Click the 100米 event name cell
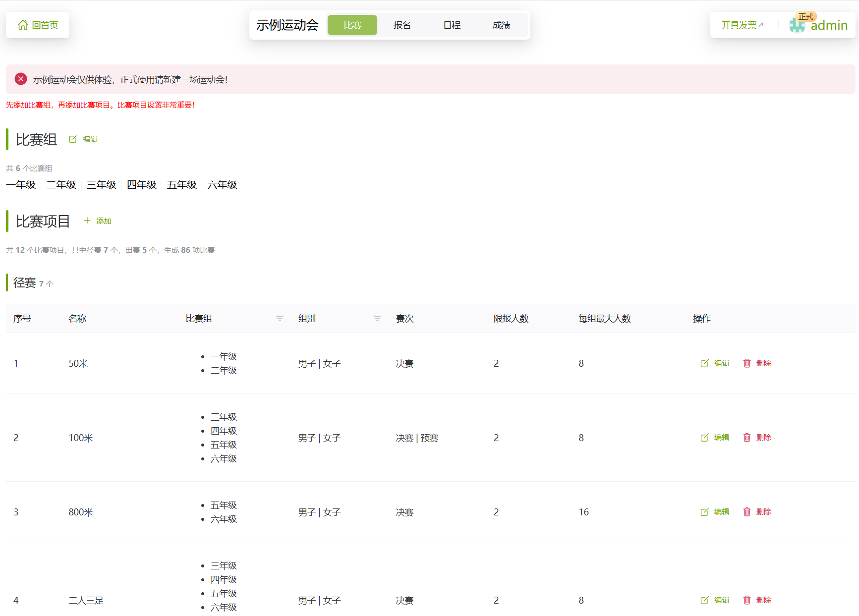This screenshot has width=859, height=616. (81, 438)
